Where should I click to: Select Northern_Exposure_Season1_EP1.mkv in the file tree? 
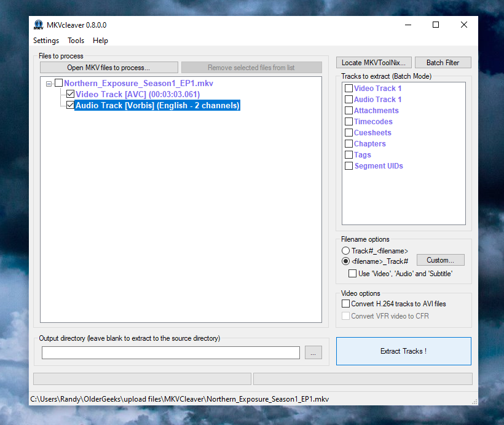pyautogui.click(x=138, y=83)
